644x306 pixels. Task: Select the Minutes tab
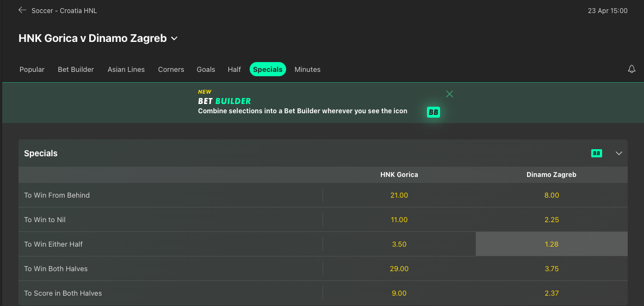point(307,69)
